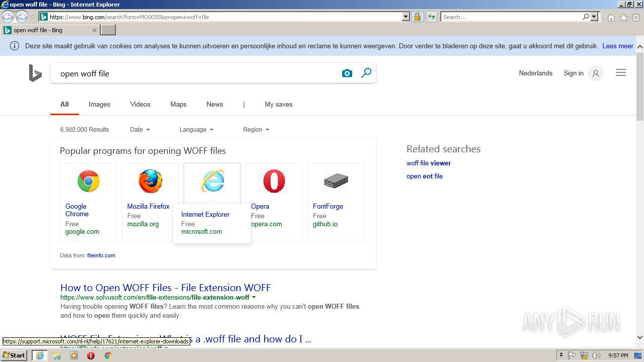
Task: Click the Mozilla Firefox program icon
Action: (150, 181)
